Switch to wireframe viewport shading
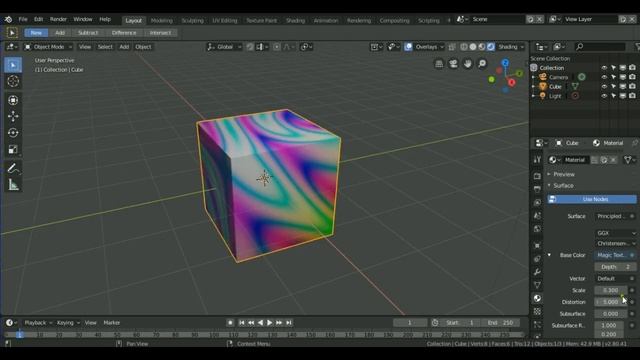 (x=464, y=47)
